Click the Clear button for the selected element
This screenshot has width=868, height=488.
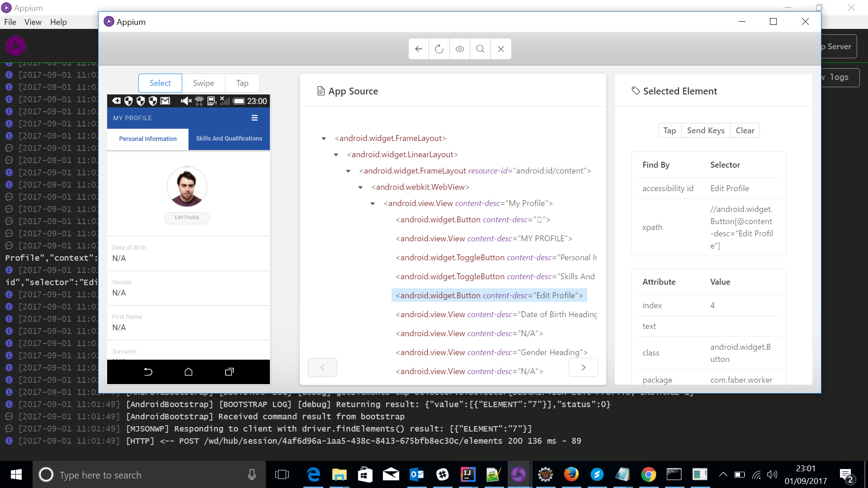pyautogui.click(x=745, y=131)
